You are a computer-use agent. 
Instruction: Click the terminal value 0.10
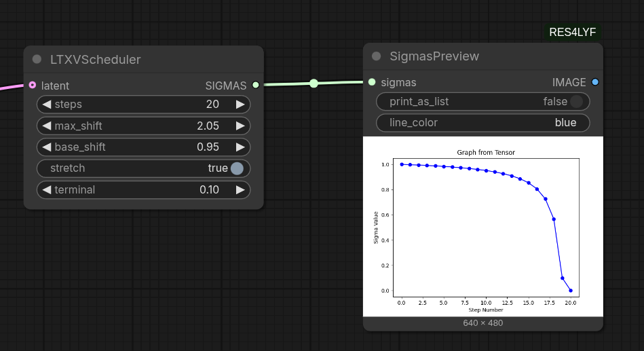[x=209, y=190]
